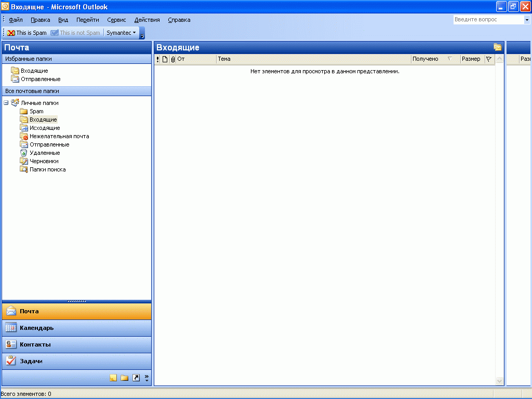Switch to the Контакты navigation button
Screen dimensions: 532x399
77,344
